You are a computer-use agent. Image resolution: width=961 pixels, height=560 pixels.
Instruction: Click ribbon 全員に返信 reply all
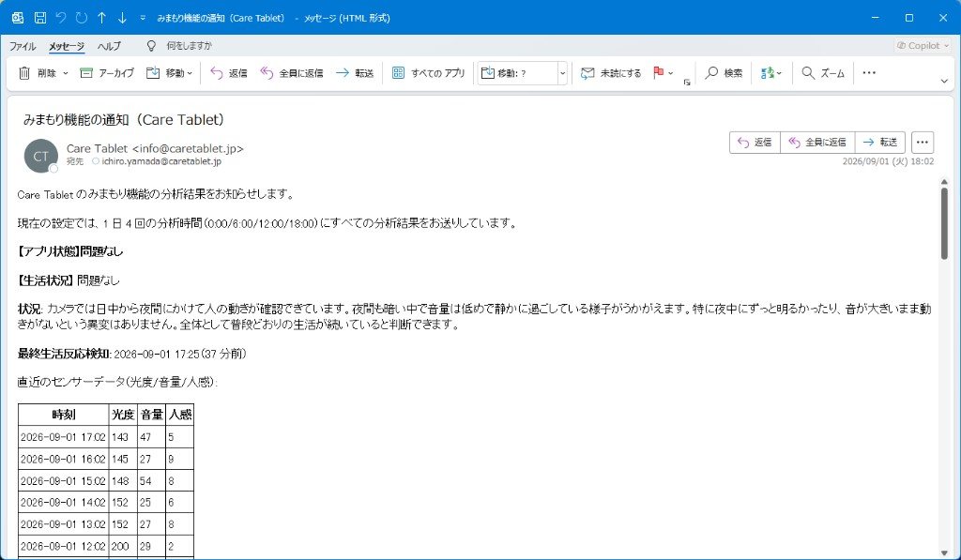tap(292, 73)
